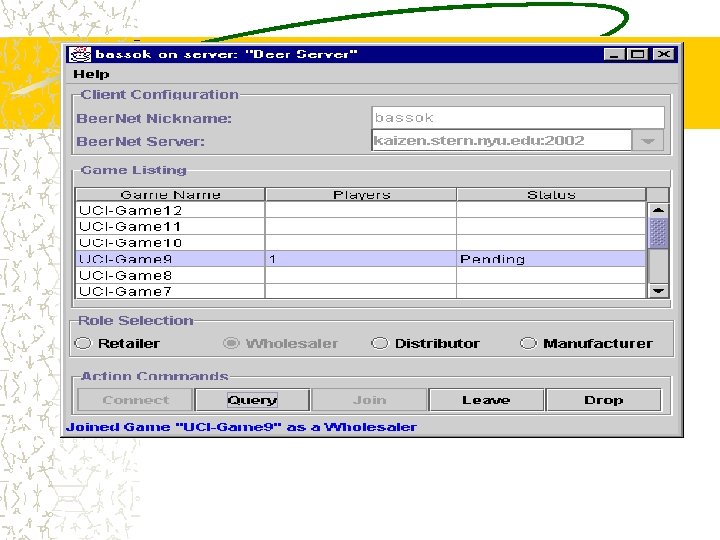Click the players count cell of UCI-Game9

pos(360,259)
